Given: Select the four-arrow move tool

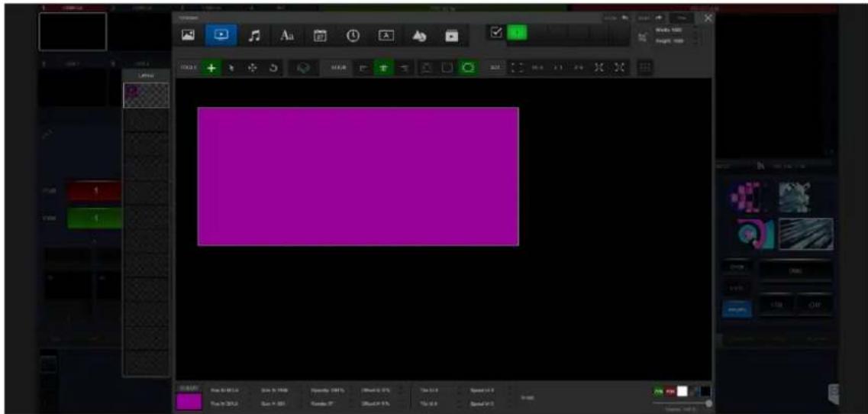Looking at the screenshot, I should pos(253,68).
